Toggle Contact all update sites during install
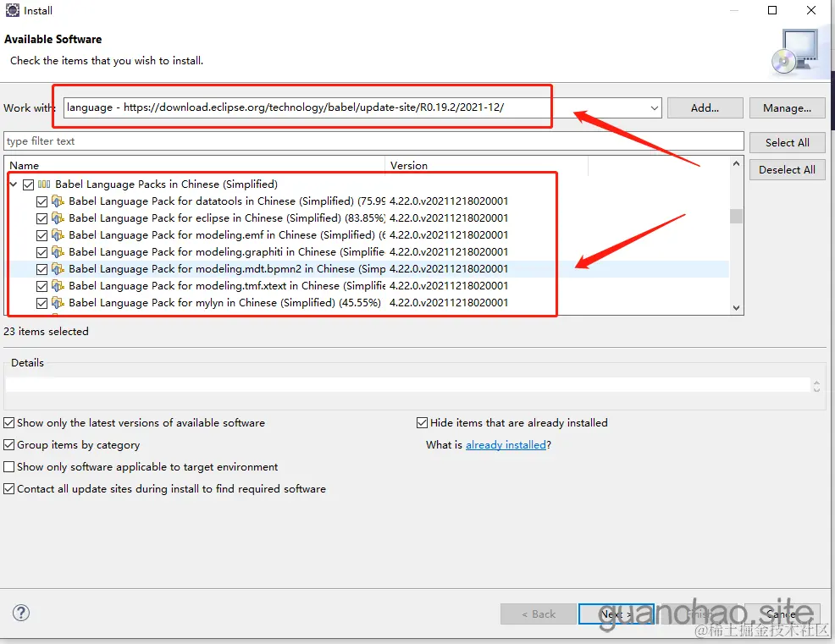Screen dimensions: 835x644 (x=9, y=488)
